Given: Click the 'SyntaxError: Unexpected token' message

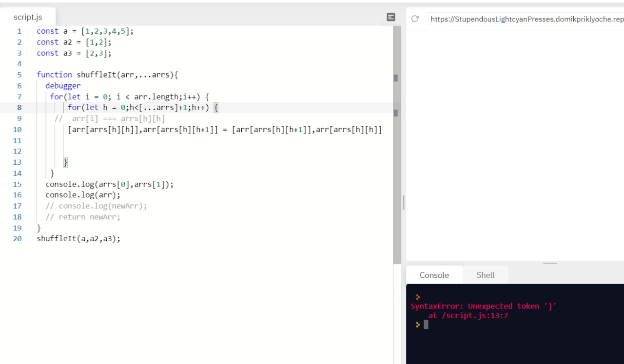Looking at the screenshot, I should click(x=484, y=306).
